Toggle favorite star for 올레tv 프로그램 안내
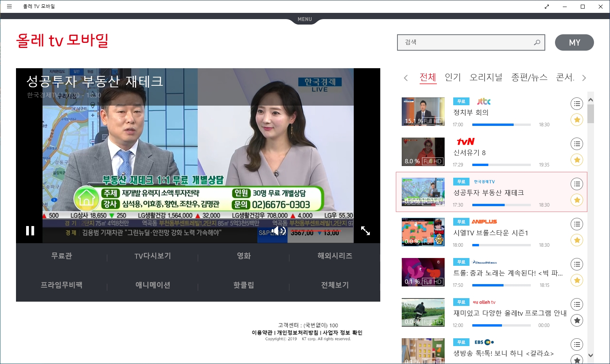The width and height of the screenshot is (610, 364). tap(577, 320)
